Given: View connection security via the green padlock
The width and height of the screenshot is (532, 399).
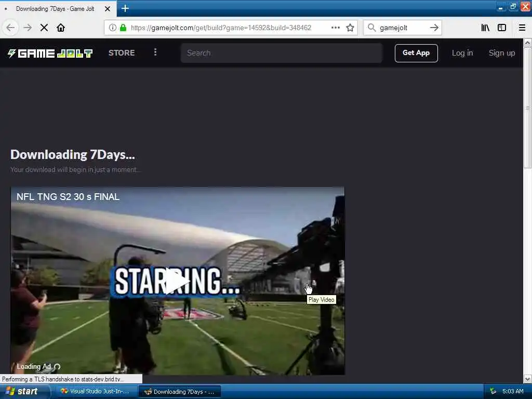Looking at the screenshot, I should pos(123,28).
